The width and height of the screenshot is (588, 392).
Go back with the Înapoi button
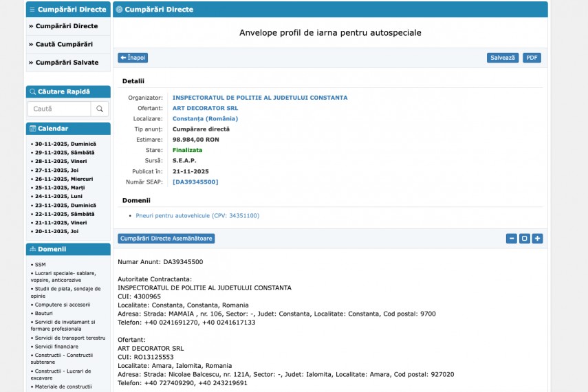click(133, 58)
